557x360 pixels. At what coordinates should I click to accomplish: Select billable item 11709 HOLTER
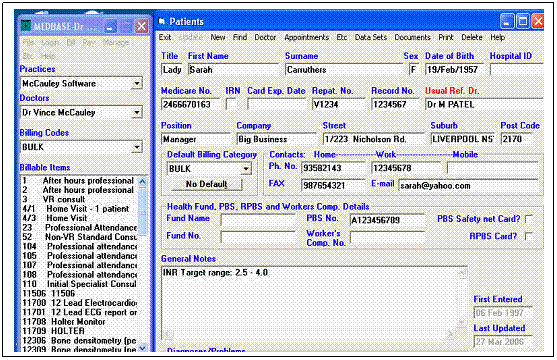[x=78, y=331]
